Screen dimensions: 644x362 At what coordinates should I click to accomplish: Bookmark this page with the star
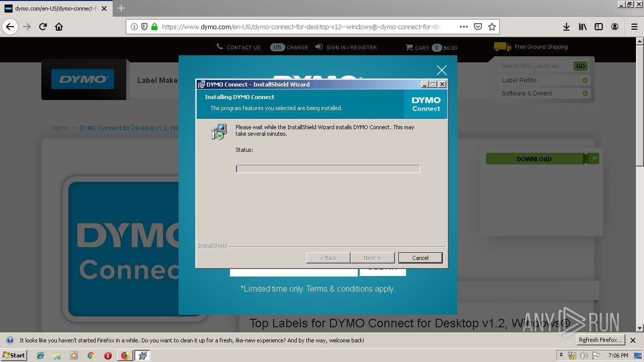492,27
